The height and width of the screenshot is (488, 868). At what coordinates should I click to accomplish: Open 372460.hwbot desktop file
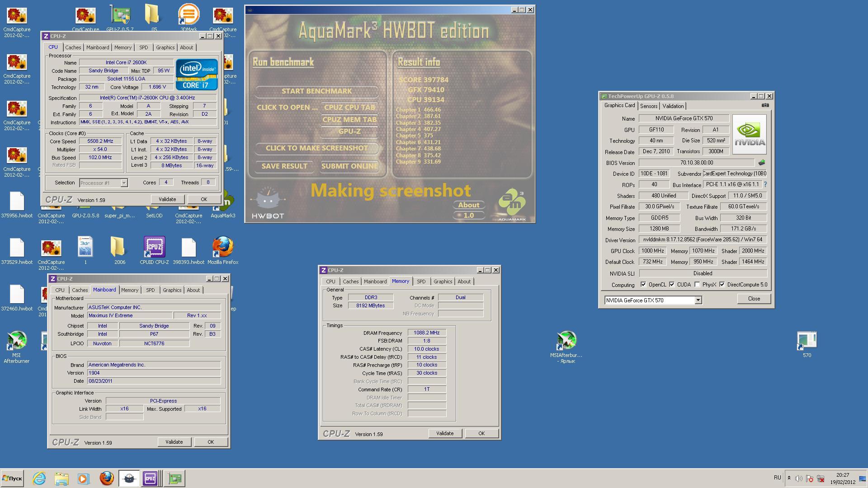pyautogui.click(x=17, y=297)
